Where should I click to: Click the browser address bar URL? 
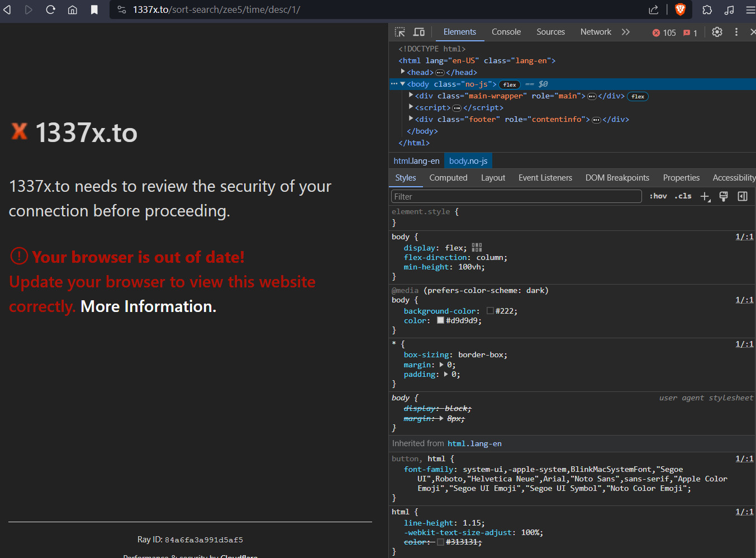[x=216, y=10]
